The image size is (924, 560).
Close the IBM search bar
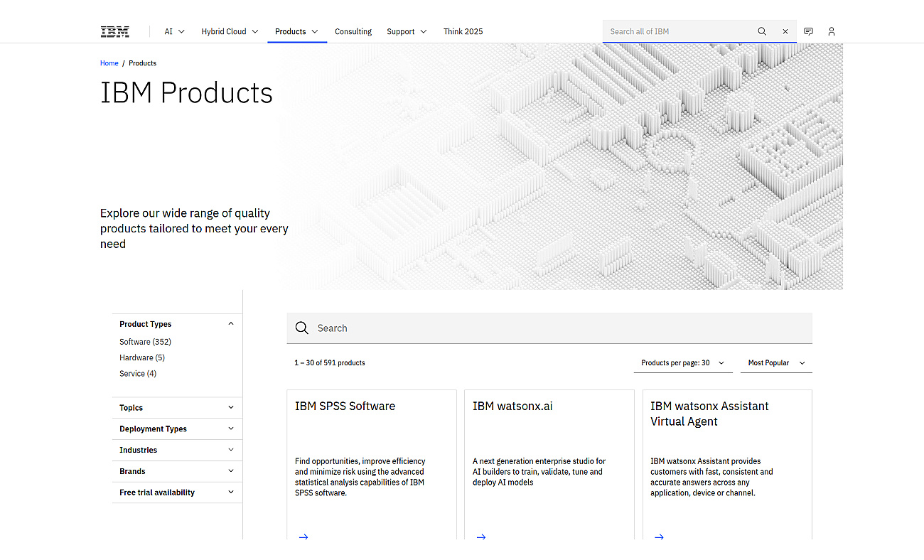(785, 31)
